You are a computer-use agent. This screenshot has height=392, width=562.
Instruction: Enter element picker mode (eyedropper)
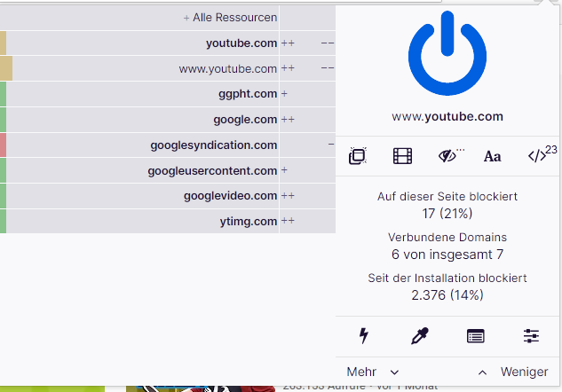click(x=420, y=336)
